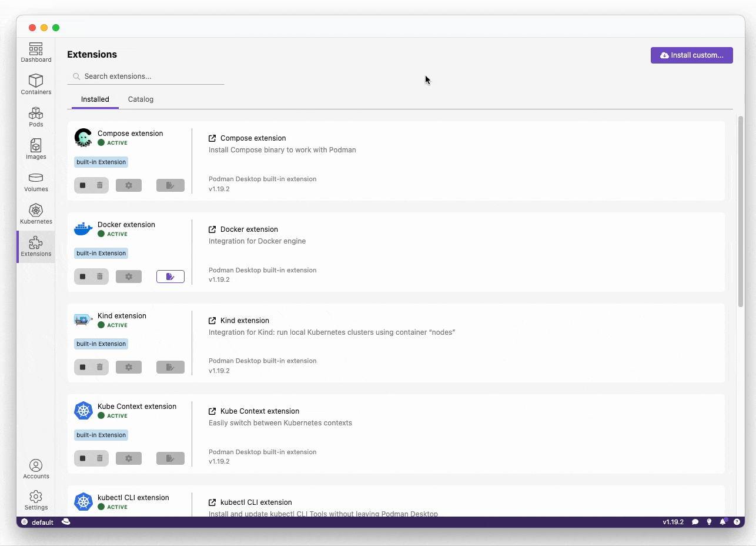
Task: Click the Podman hat icon in status bar
Action: pyautogui.click(x=66, y=522)
